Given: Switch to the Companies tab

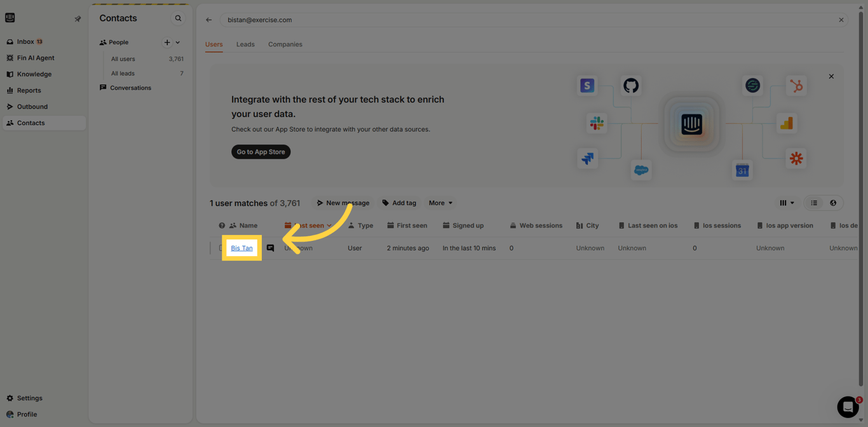Looking at the screenshot, I should point(285,44).
